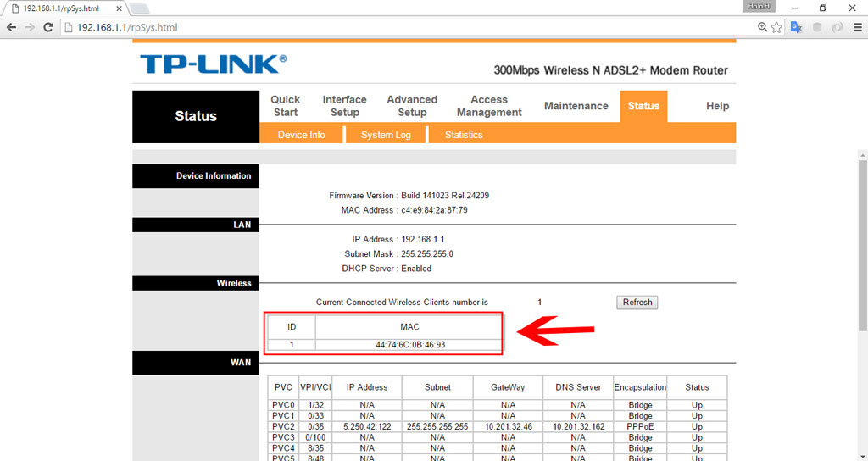
Task: Open the Interface Setup tab
Action: click(344, 106)
